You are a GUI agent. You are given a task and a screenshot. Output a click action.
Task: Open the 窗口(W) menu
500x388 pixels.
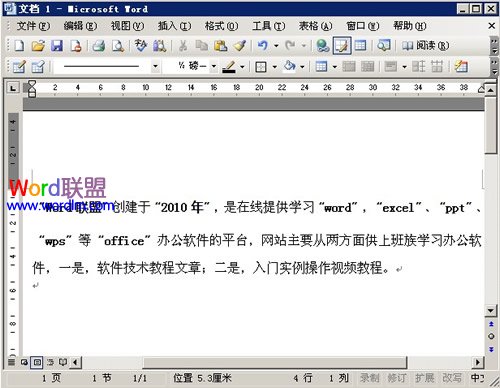pyautogui.click(x=363, y=26)
